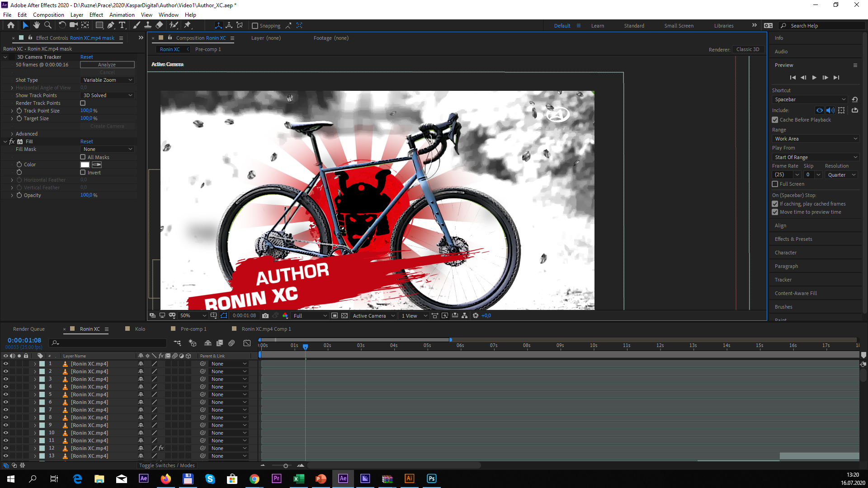
Task: Switch to the Learn workspace
Action: pos(598,26)
